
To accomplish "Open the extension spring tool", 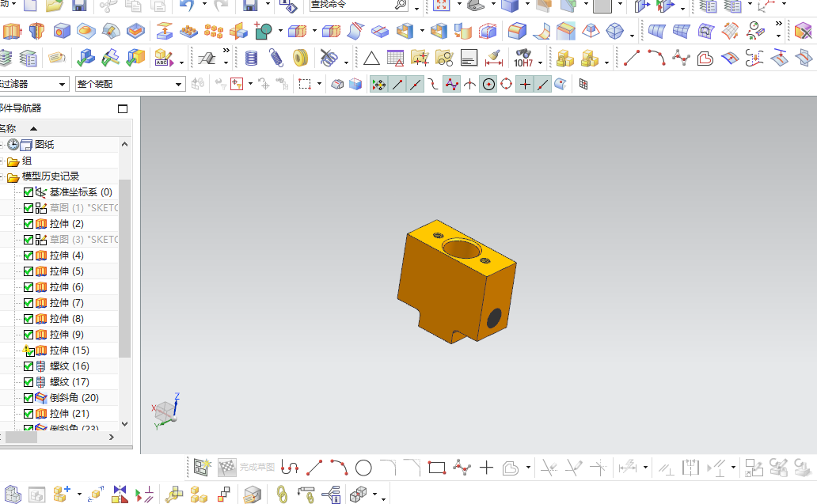I will click(x=275, y=58).
